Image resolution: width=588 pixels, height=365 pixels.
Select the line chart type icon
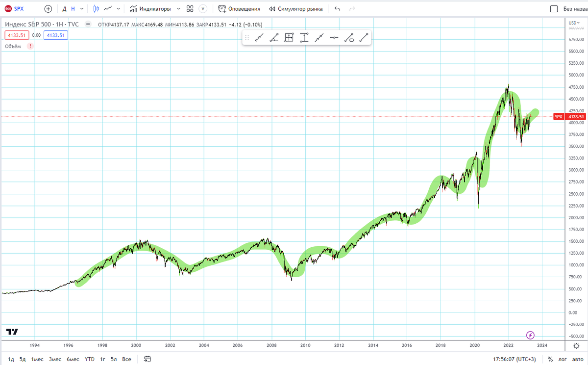[x=108, y=8]
